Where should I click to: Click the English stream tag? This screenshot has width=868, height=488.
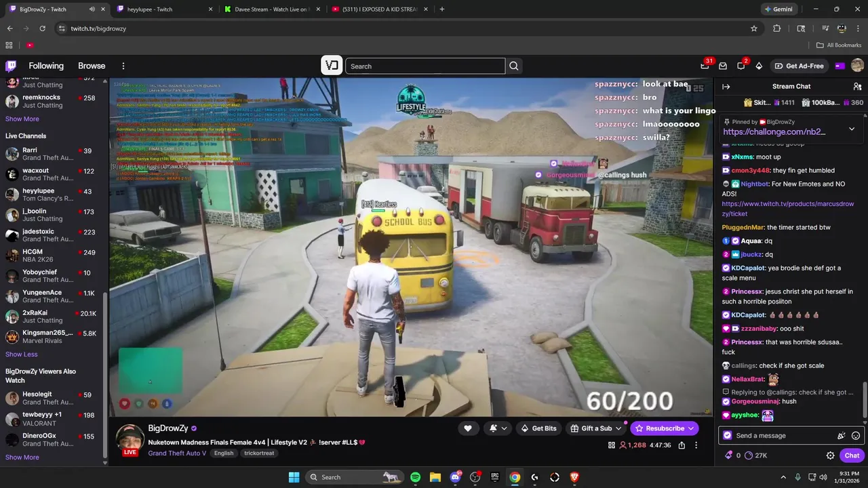click(x=224, y=453)
